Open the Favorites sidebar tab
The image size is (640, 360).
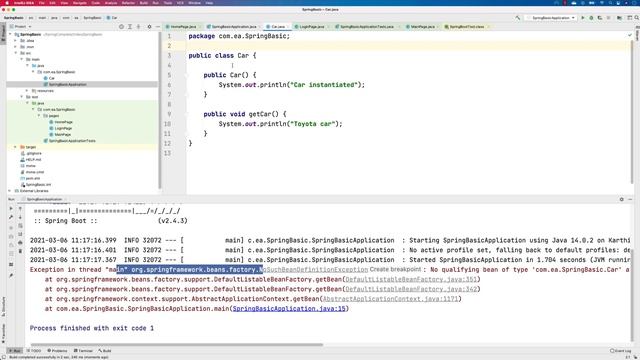pos(3,333)
